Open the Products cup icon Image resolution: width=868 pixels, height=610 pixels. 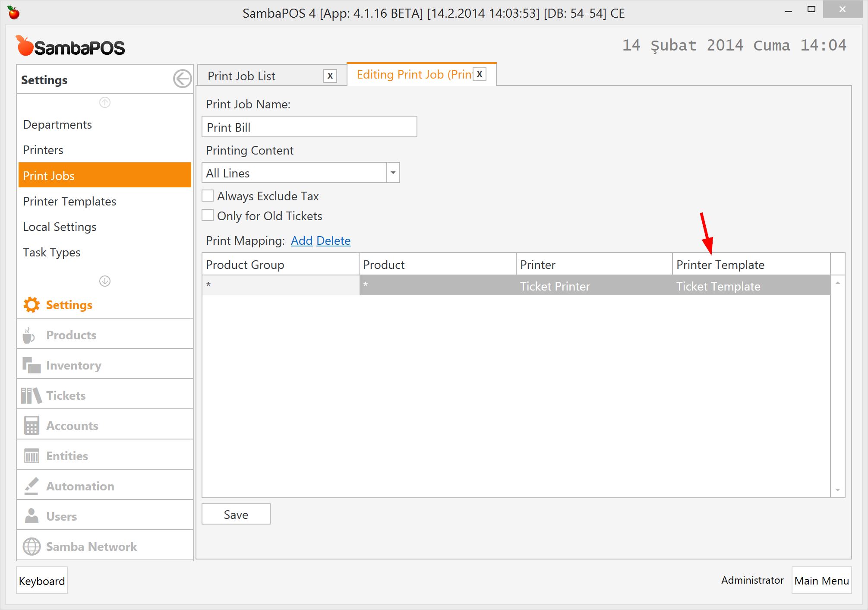(x=29, y=335)
